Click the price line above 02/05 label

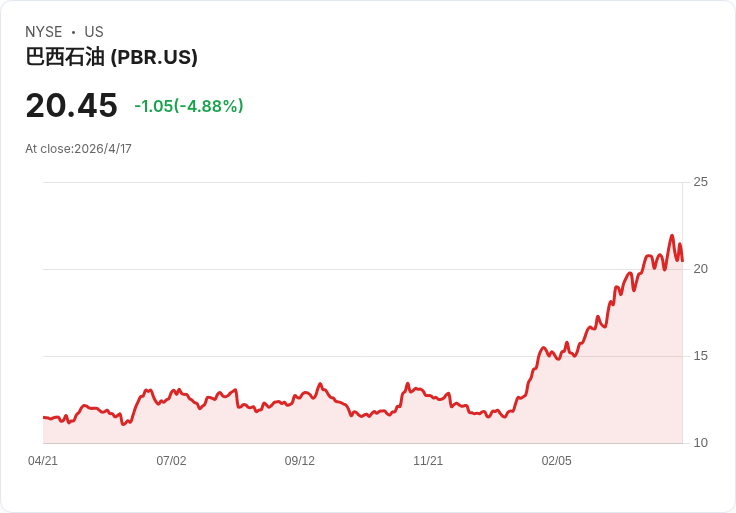point(557,359)
